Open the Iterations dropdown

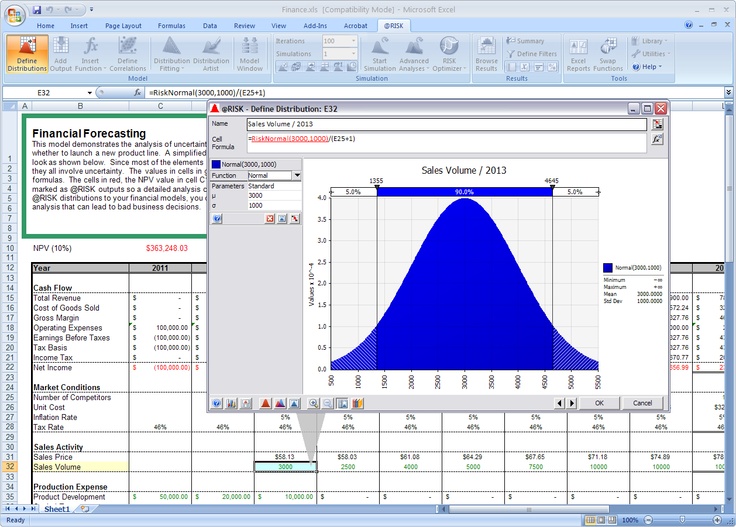click(x=354, y=41)
